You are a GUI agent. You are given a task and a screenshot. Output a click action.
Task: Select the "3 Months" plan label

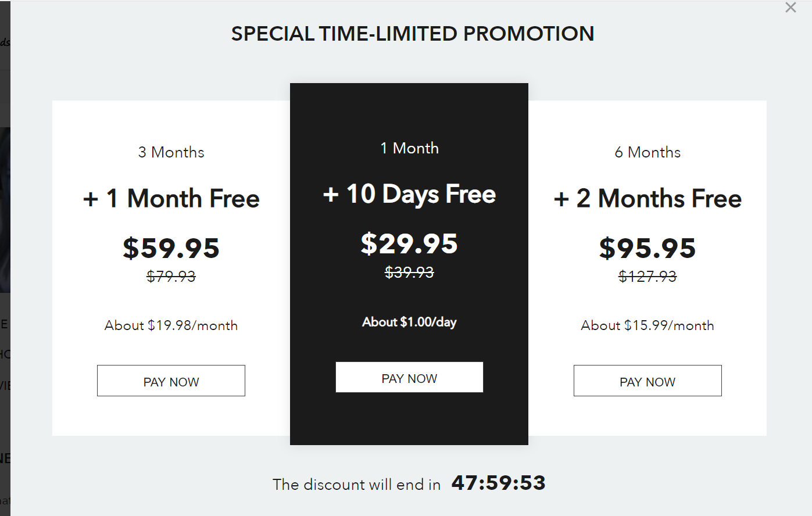(171, 152)
